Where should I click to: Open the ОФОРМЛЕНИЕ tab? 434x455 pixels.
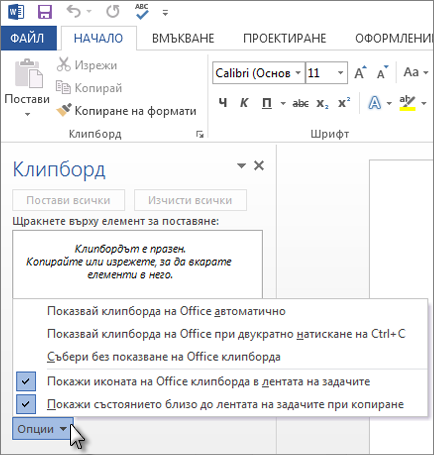point(393,38)
